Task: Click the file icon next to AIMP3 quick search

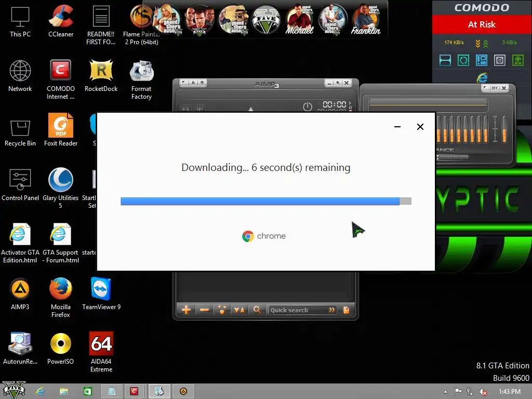Action: point(346,310)
